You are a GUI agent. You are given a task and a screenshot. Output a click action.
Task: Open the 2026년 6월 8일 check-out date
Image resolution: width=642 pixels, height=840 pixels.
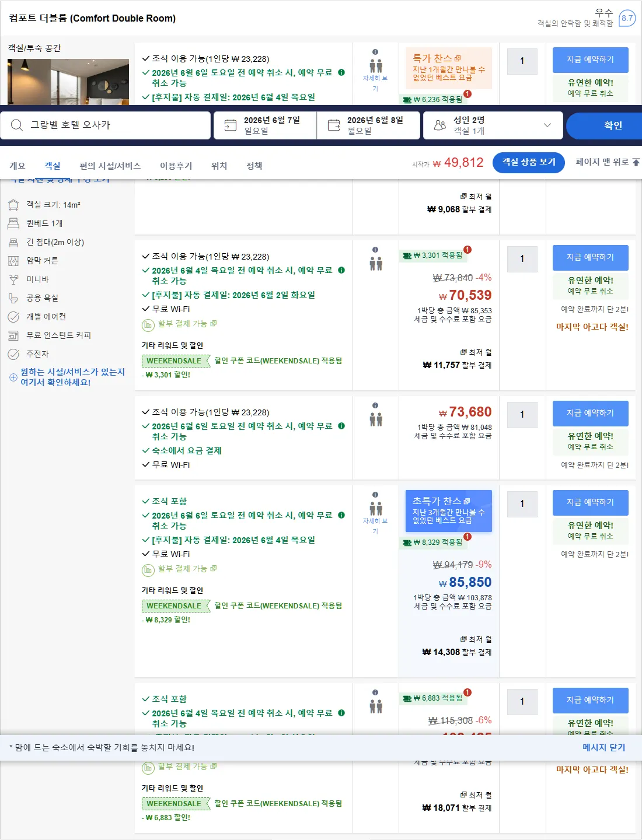tap(368, 125)
